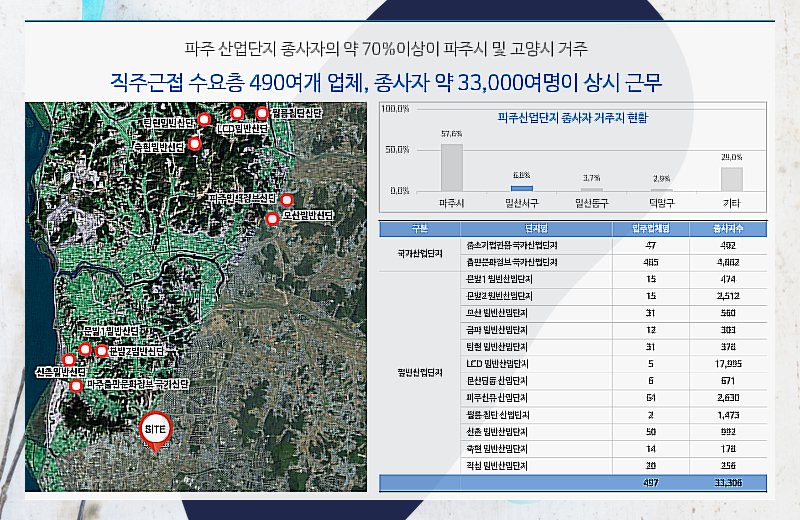Click the 47 company count cell
The image size is (800, 520).
point(651,245)
